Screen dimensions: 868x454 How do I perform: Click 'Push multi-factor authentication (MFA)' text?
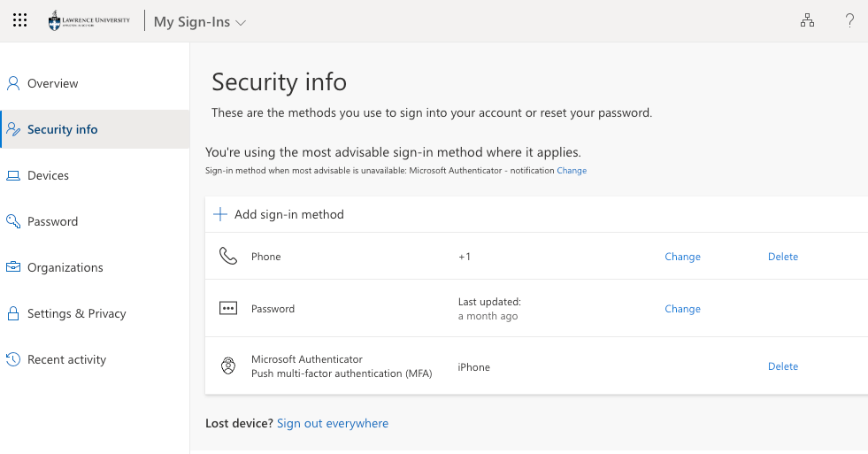tap(342, 373)
